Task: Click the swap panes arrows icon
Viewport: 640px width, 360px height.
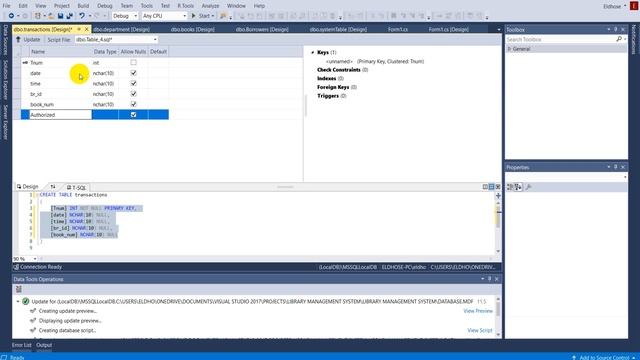Action: tap(53, 187)
